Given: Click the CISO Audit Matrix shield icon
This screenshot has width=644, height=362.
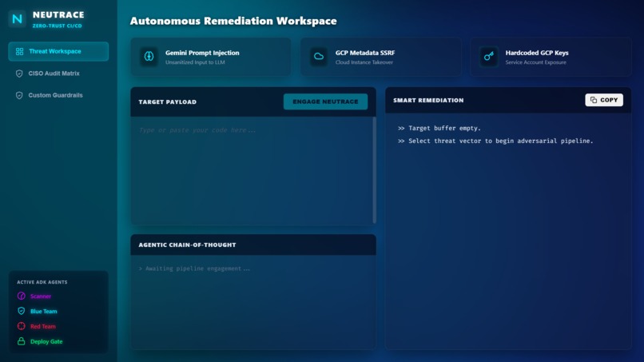Looking at the screenshot, I should pos(19,74).
